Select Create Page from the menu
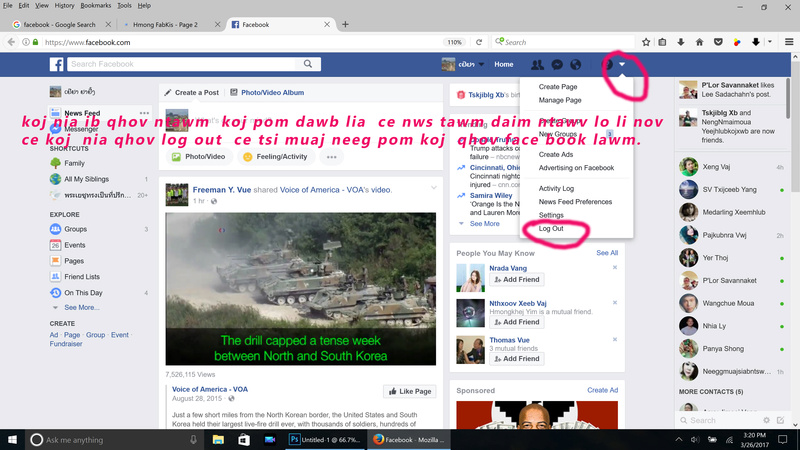800x450 pixels. coord(558,87)
